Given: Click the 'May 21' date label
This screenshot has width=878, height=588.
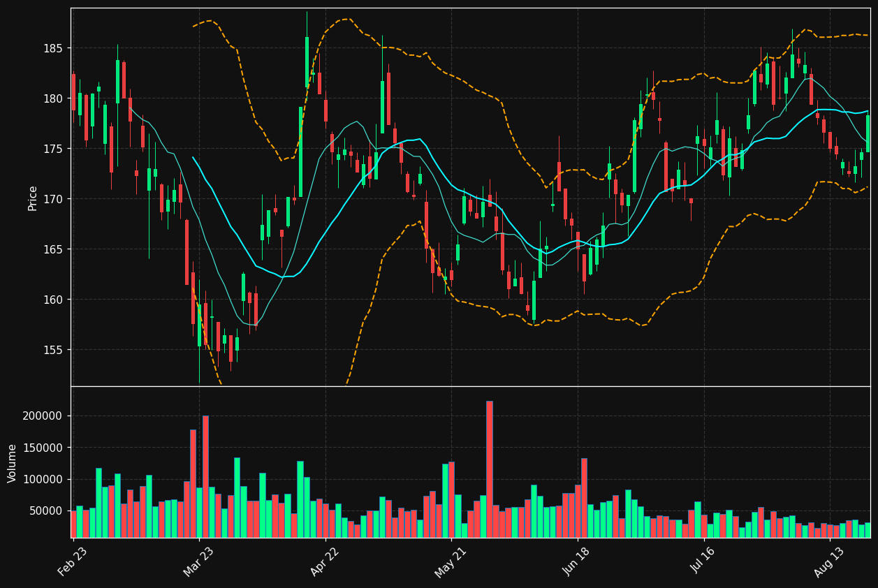Looking at the screenshot, I should pyautogui.click(x=451, y=561).
